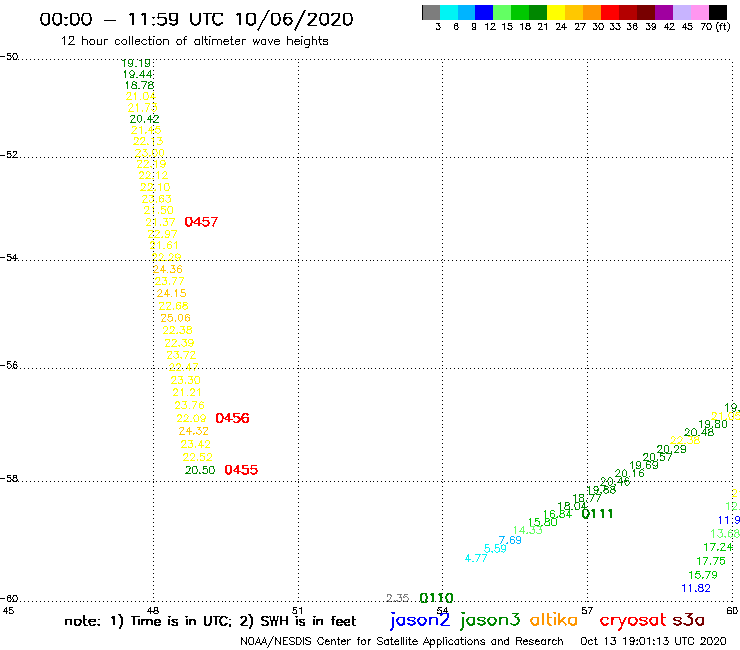This screenshot has height=650, width=740.
Task: Click wave height value 23.30
Action: click(185, 380)
